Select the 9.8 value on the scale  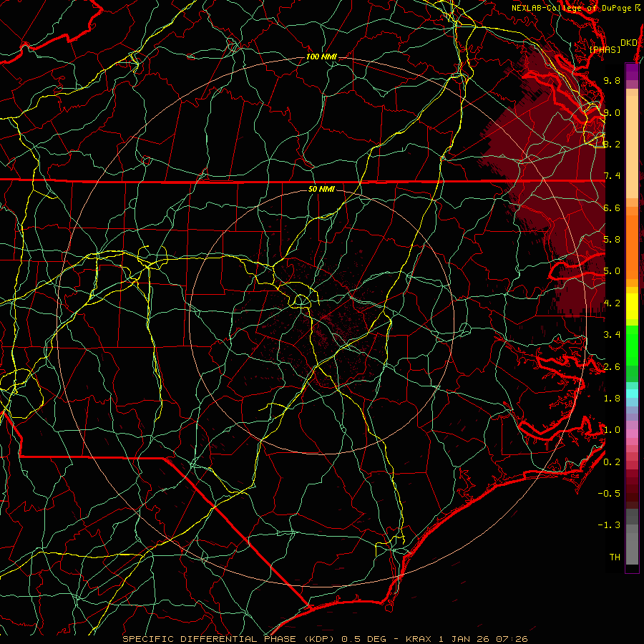click(x=612, y=81)
